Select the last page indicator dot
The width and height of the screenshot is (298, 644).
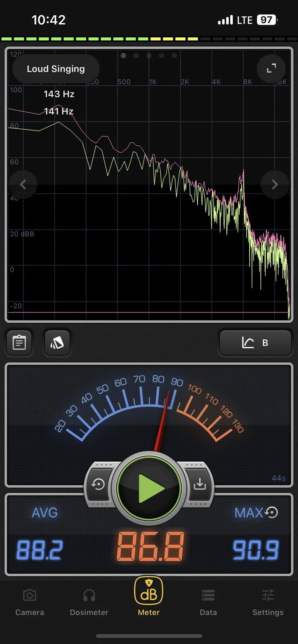click(174, 56)
